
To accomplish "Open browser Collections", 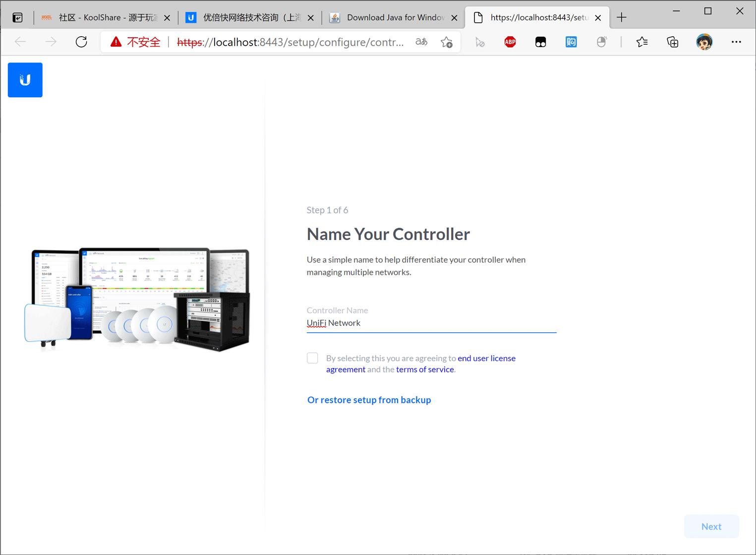I will click(672, 42).
